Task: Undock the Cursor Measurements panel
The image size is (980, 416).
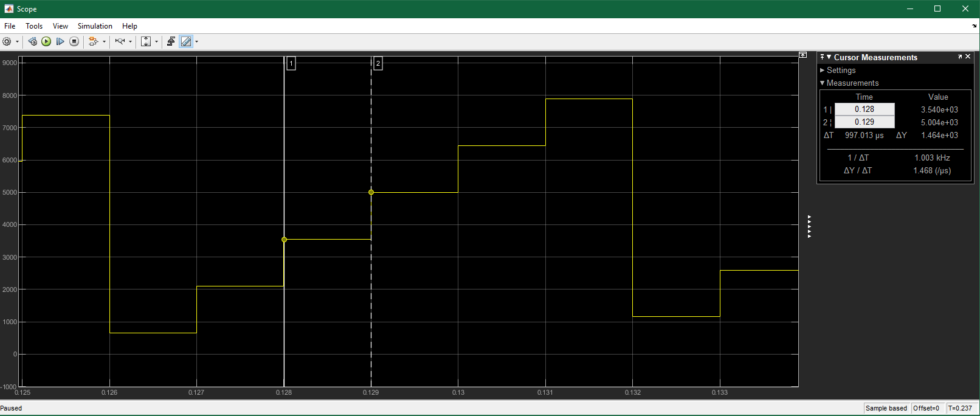Action: tap(960, 57)
